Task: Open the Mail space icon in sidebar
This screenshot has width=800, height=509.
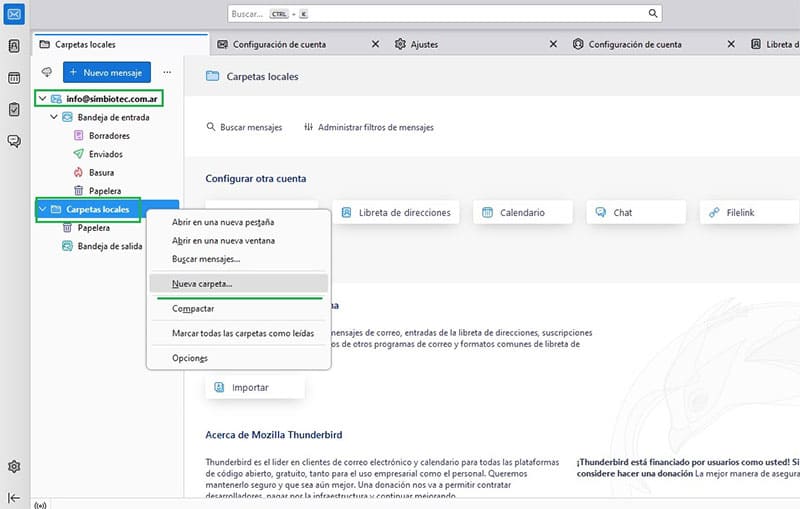Action: point(14,14)
